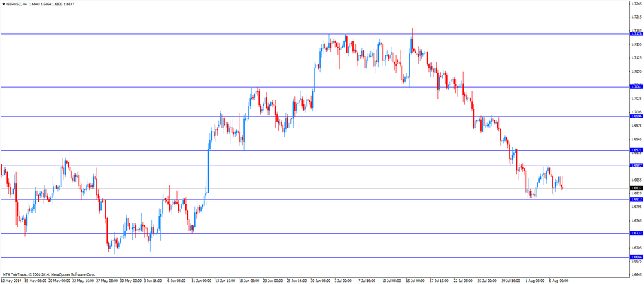This screenshot has height=284, width=644.
Task: Click 1.7215 on the price scale
Action: coord(636,17)
